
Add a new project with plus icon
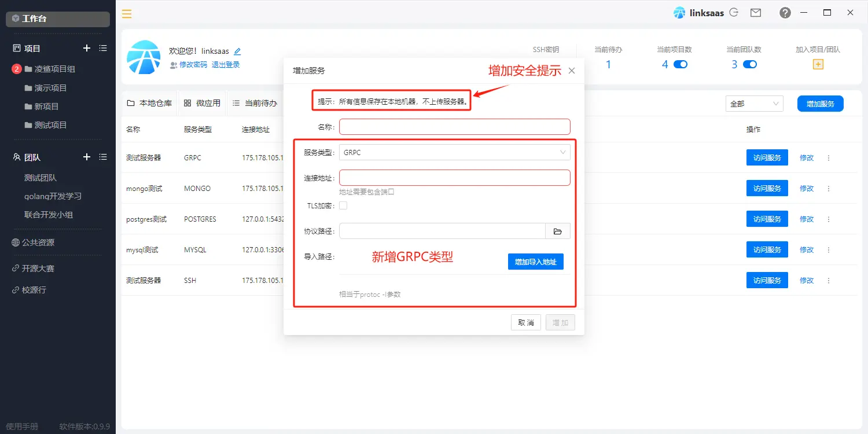pyautogui.click(x=87, y=48)
